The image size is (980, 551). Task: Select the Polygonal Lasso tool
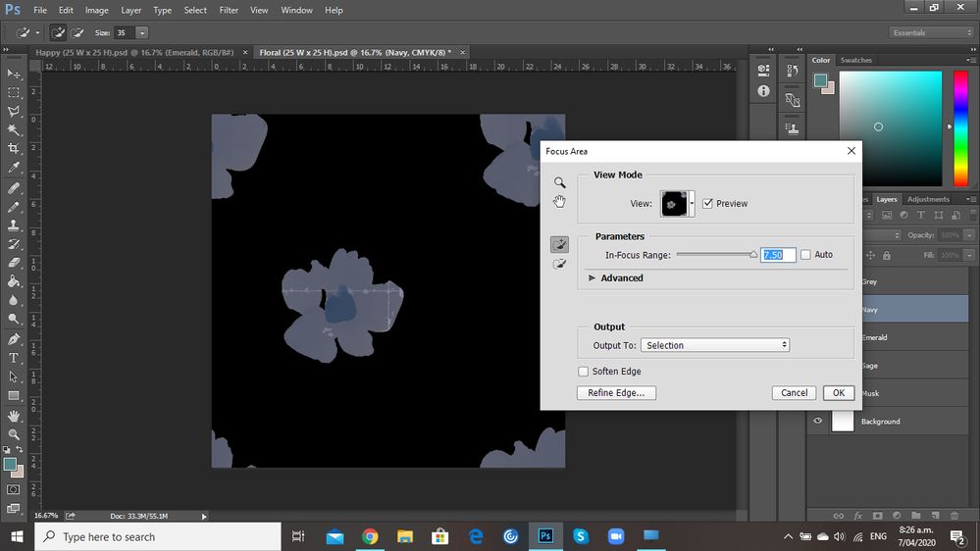[x=13, y=111]
